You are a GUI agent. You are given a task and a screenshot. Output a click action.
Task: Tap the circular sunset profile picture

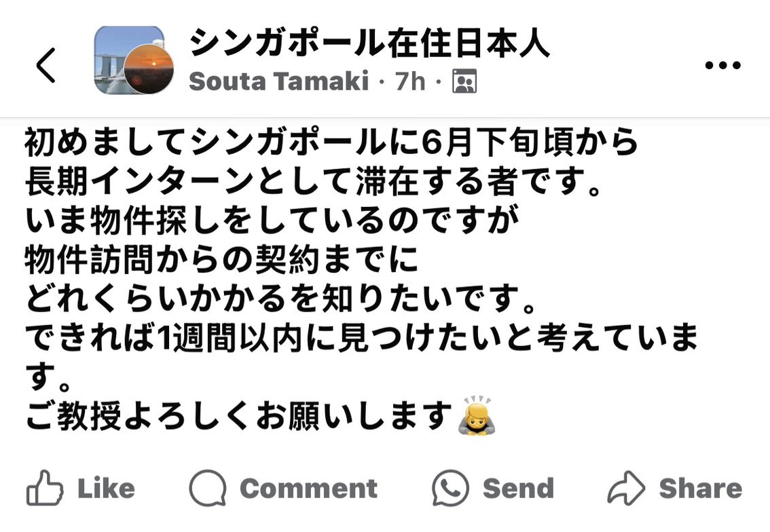tap(149, 70)
